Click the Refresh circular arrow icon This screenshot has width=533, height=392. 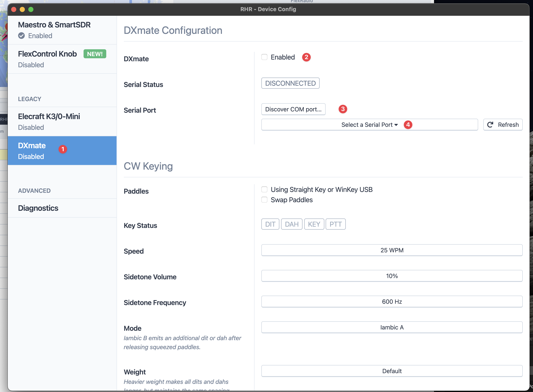(x=490, y=125)
